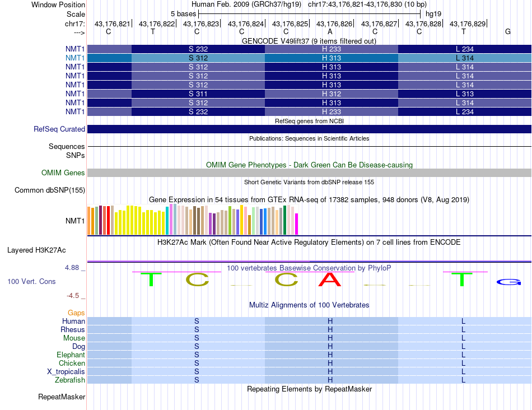This screenshot has height=410, width=532.
Task: Click the hg19 label beside scale bar
Action: point(433,14)
